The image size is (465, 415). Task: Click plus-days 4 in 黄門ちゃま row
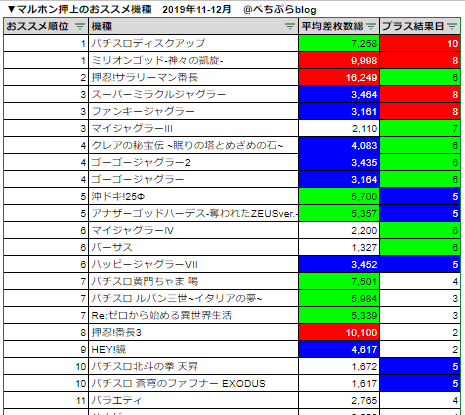point(420,281)
